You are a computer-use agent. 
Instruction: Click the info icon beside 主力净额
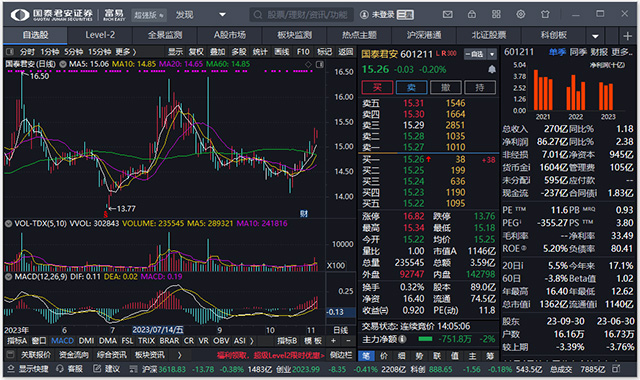(x=402, y=339)
